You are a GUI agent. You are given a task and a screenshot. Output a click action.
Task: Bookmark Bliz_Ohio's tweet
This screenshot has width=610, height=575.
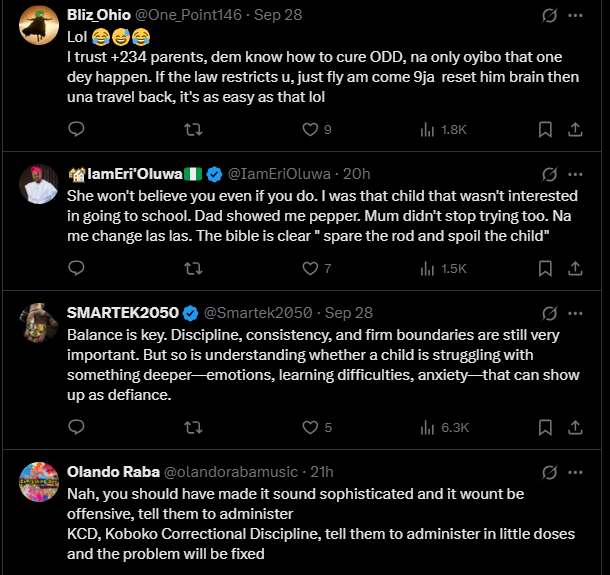[546, 129]
